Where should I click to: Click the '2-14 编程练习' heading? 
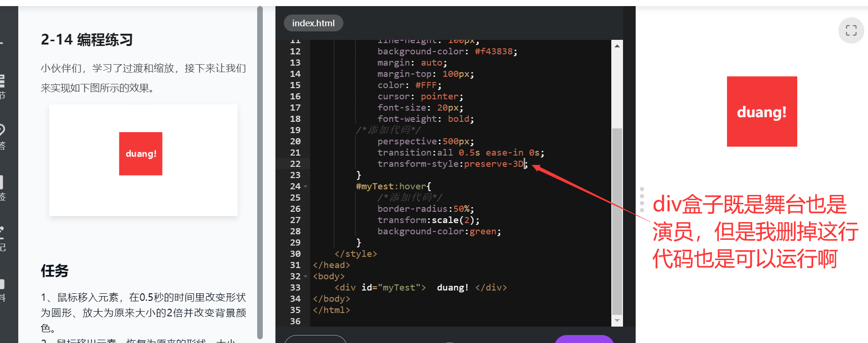(87, 40)
